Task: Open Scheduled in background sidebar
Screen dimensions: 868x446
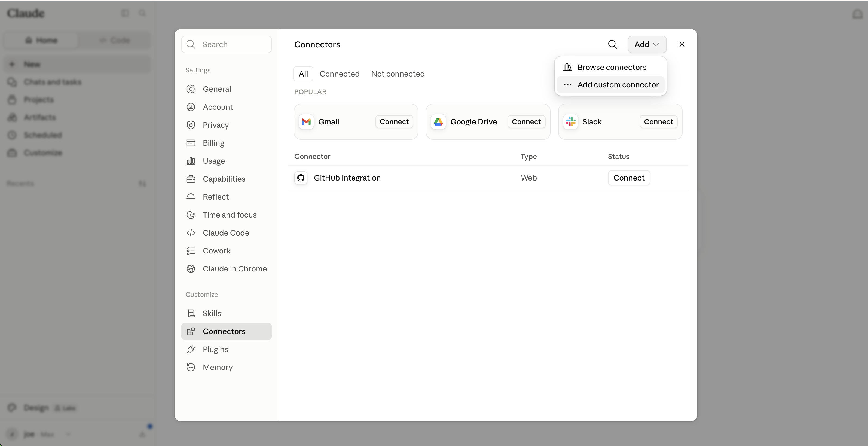Action: [x=77, y=135]
